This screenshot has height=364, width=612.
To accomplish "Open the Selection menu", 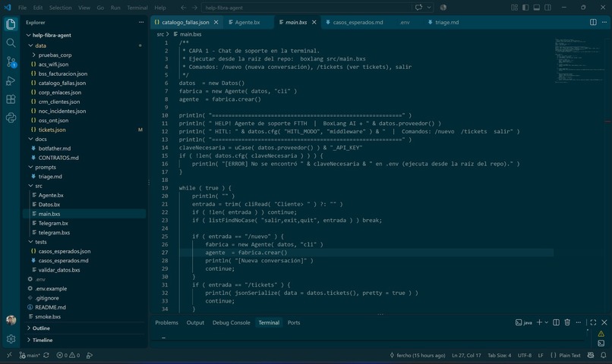I will (60, 8).
